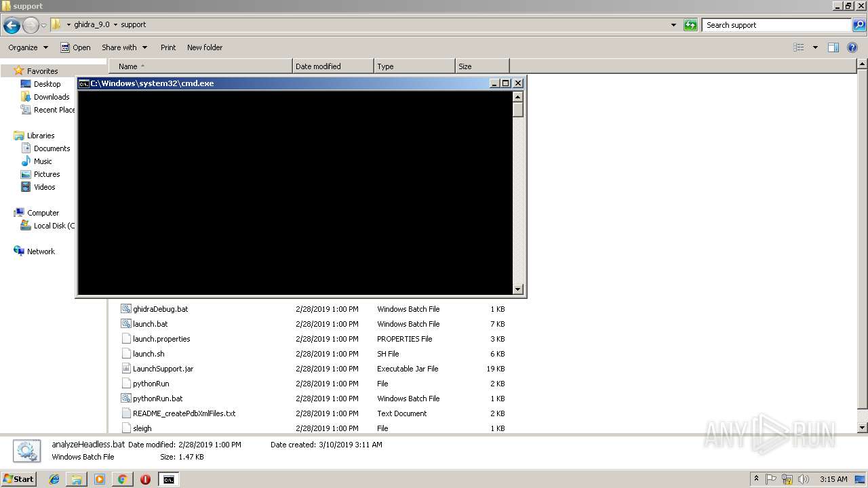Sort files by the Size column

[x=482, y=66]
